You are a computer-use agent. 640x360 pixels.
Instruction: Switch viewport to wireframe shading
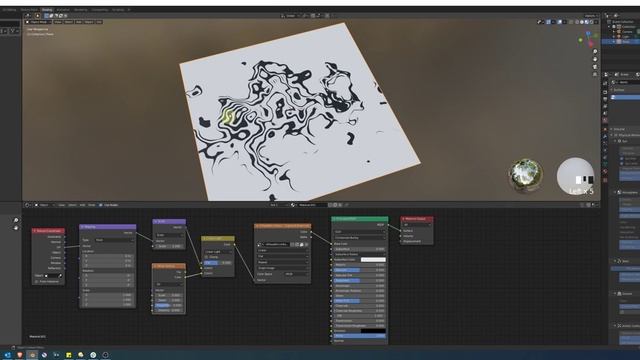click(x=577, y=22)
